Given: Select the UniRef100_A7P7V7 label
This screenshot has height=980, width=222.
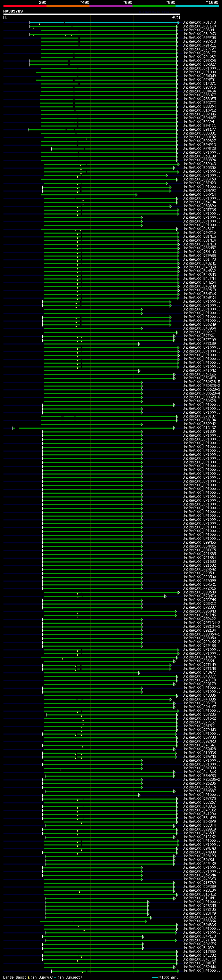Looking at the screenshot, I should click(x=199, y=49).
